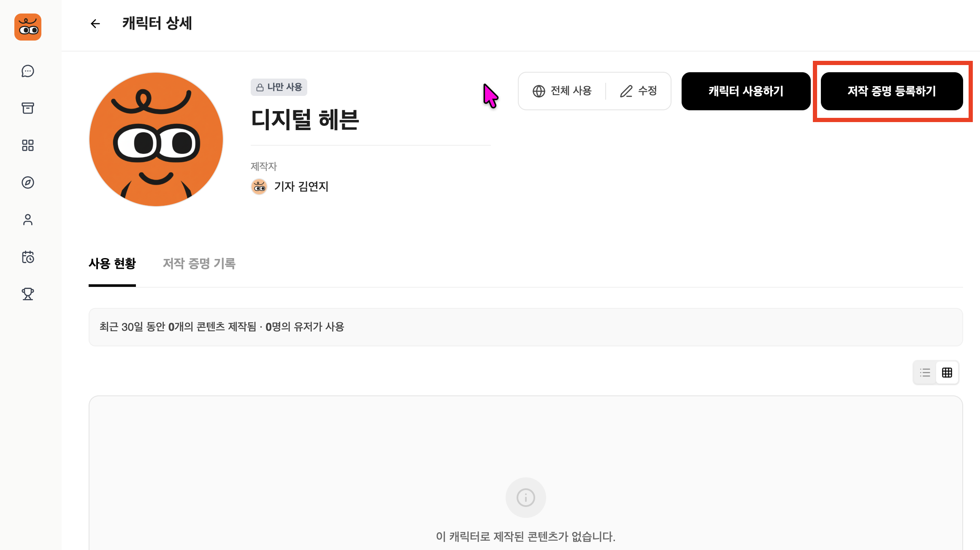Image resolution: width=980 pixels, height=550 pixels.
Task: Open the apps grid icon in sidebar
Action: point(27,145)
